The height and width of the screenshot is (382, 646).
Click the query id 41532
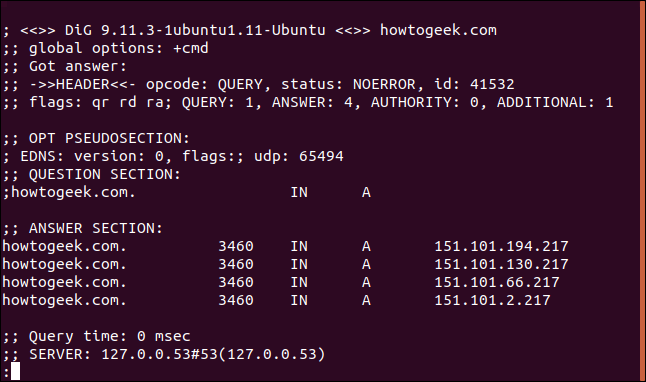pos(492,84)
